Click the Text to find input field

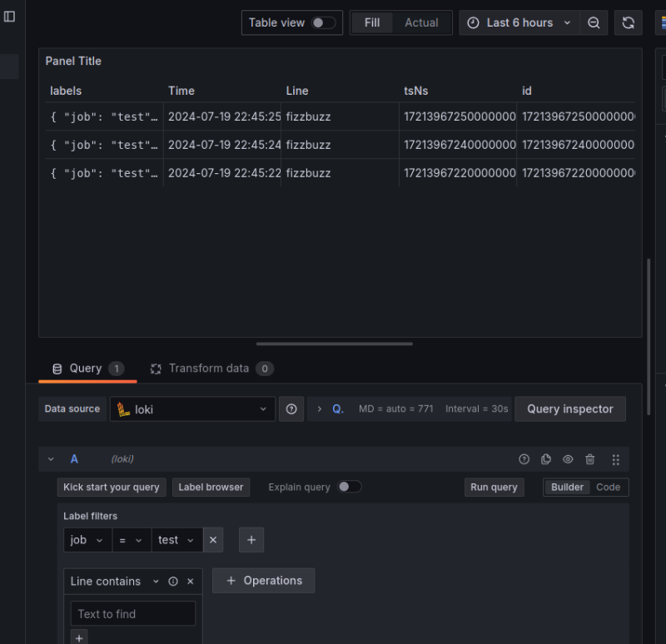[x=133, y=614]
